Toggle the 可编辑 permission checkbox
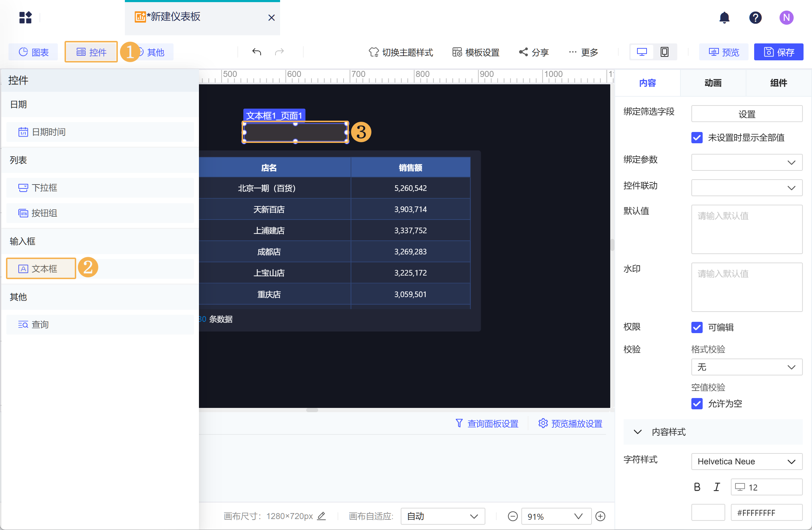 (697, 327)
